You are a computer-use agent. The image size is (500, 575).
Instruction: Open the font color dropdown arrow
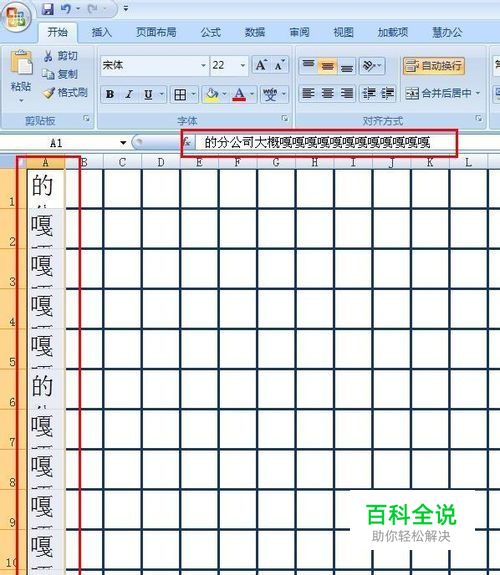click(x=252, y=95)
